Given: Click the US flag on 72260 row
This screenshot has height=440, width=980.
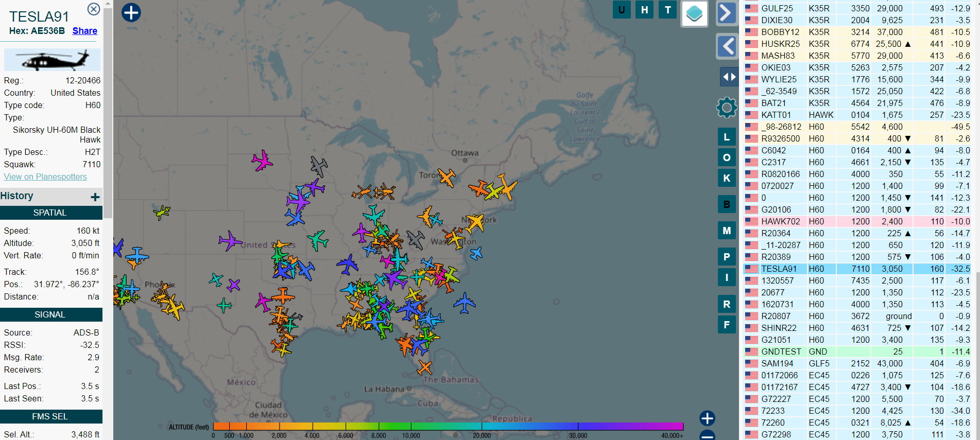Looking at the screenshot, I should coord(751,423).
